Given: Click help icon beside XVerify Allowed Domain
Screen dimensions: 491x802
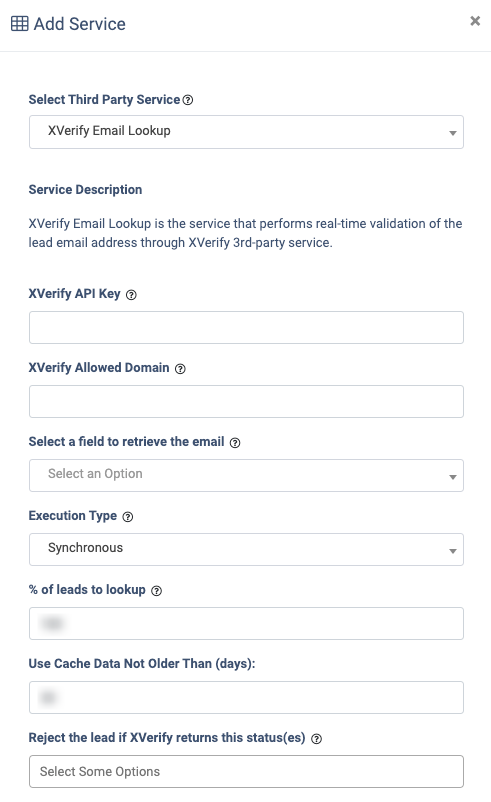Looking at the screenshot, I should [180, 369].
